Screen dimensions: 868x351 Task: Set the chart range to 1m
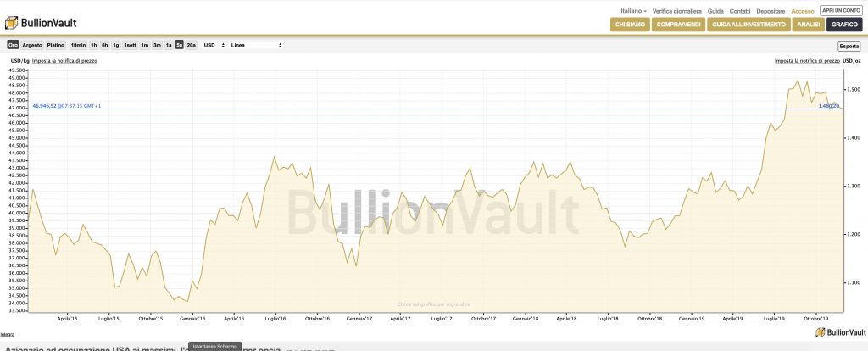(x=144, y=45)
